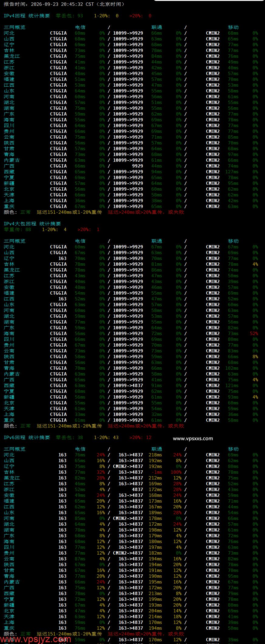The image size is (265, 644).
Task: Click the "1-20%: 4" retransmission summary
Action: click(x=54, y=230)
